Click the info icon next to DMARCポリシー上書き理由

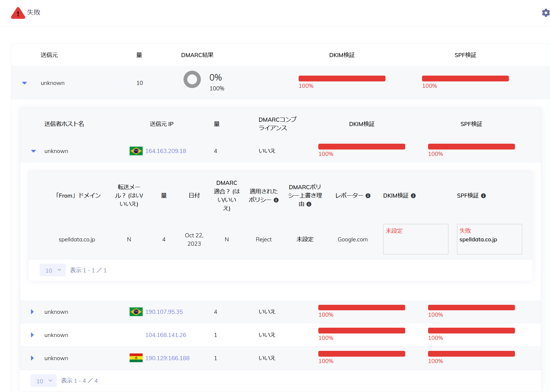[309, 204]
